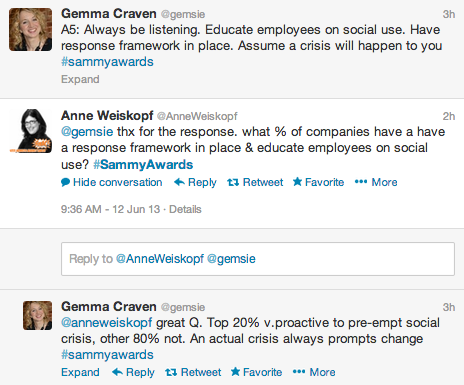
Task: Favorite Anne Weiskopf's tweet with the star
Action: 318,182
